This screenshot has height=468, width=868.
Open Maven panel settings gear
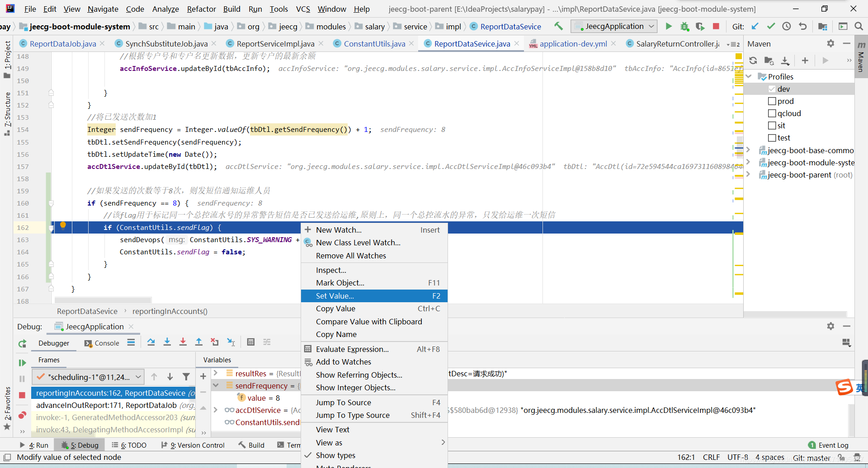[x=830, y=43]
